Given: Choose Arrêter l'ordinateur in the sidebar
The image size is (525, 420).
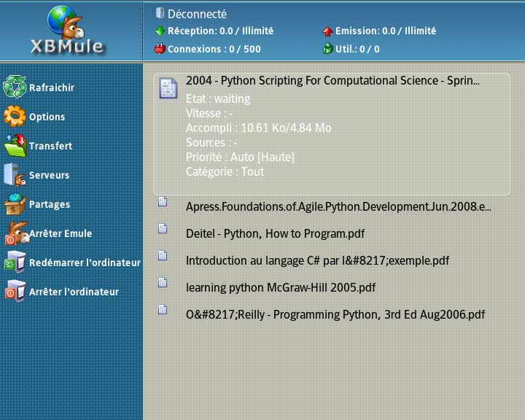Looking at the screenshot, I should tap(74, 292).
